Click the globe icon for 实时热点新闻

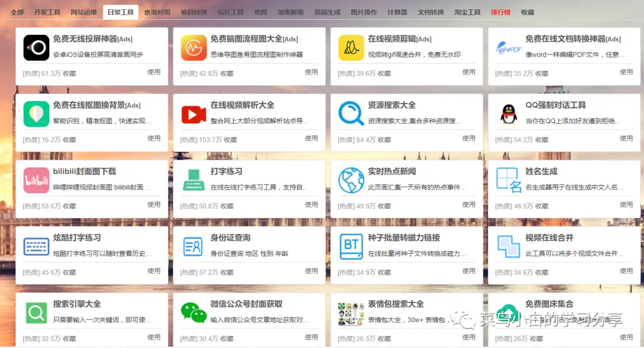pyautogui.click(x=351, y=181)
